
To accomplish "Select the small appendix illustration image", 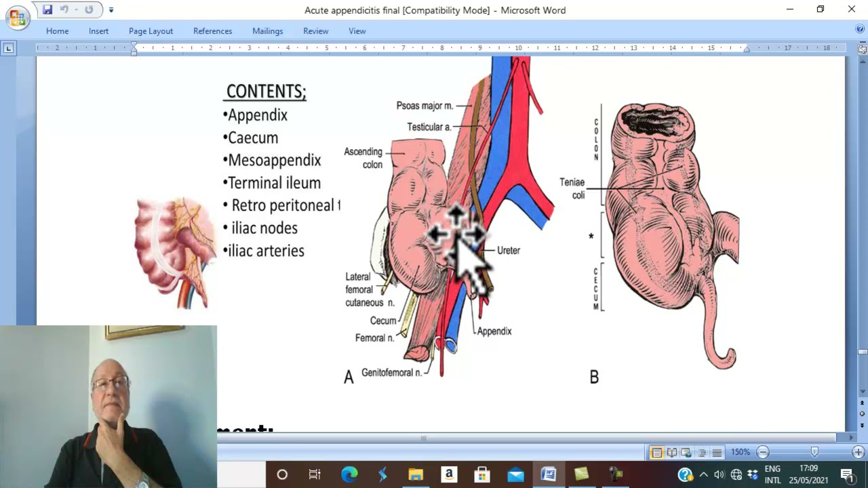I will pos(174,252).
